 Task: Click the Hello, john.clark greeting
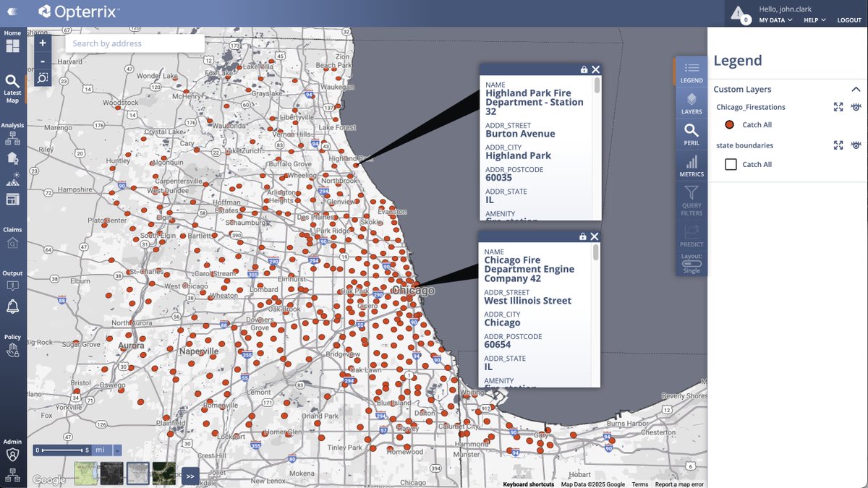787,9
